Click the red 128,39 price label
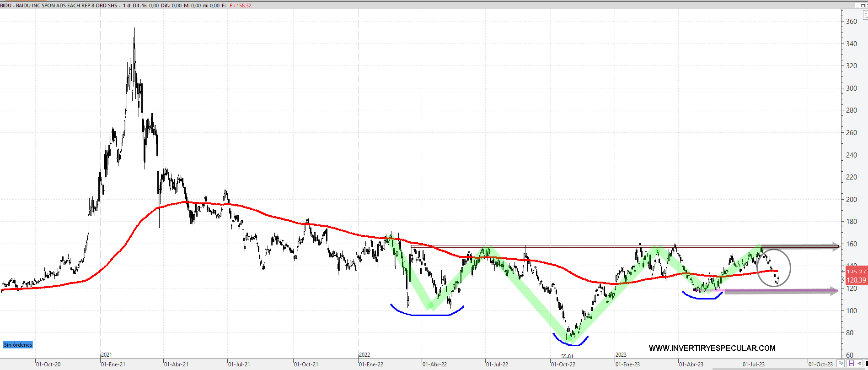Viewport: 868px width, 370px height. click(x=856, y=280)
